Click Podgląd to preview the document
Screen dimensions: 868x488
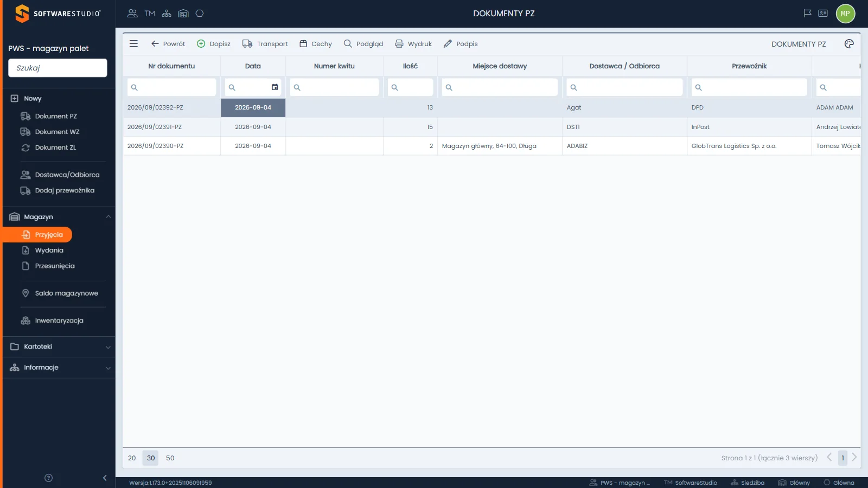363,44
